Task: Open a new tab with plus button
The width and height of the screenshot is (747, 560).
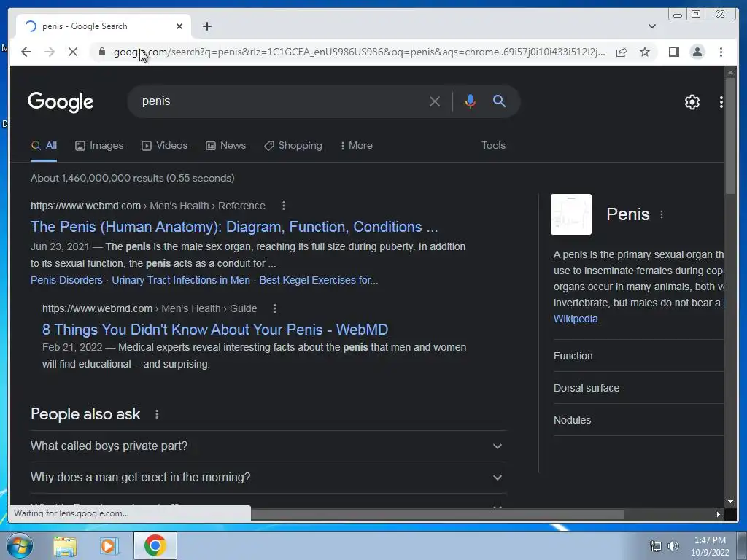Action: tap(206, 26)
